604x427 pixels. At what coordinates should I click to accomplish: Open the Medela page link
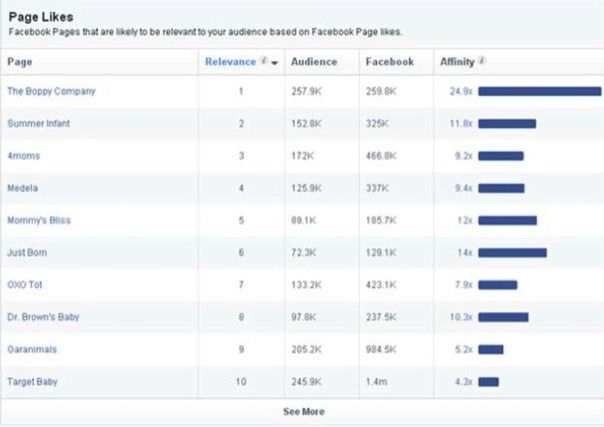click(23, 188)
